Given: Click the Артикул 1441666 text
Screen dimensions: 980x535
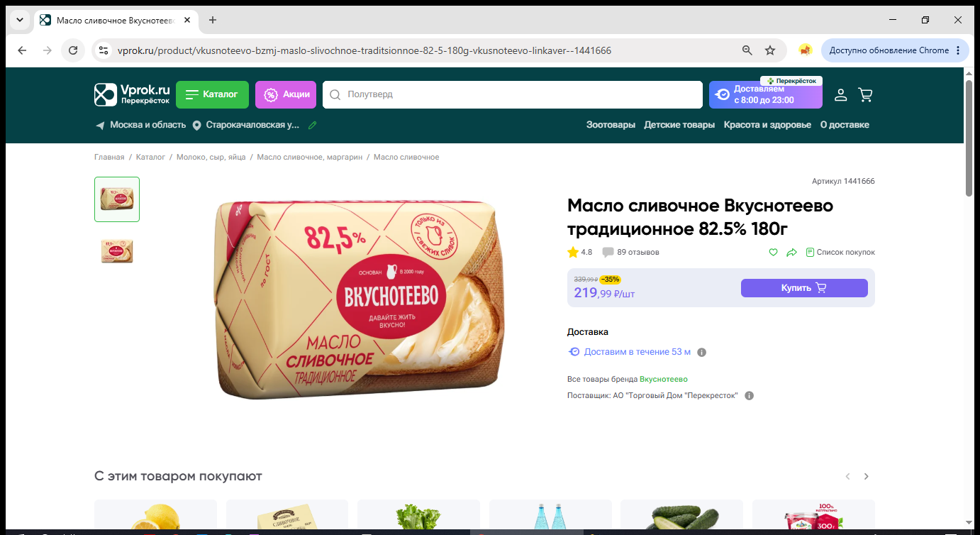Looking at the screenshot, I should pos(843,181).
